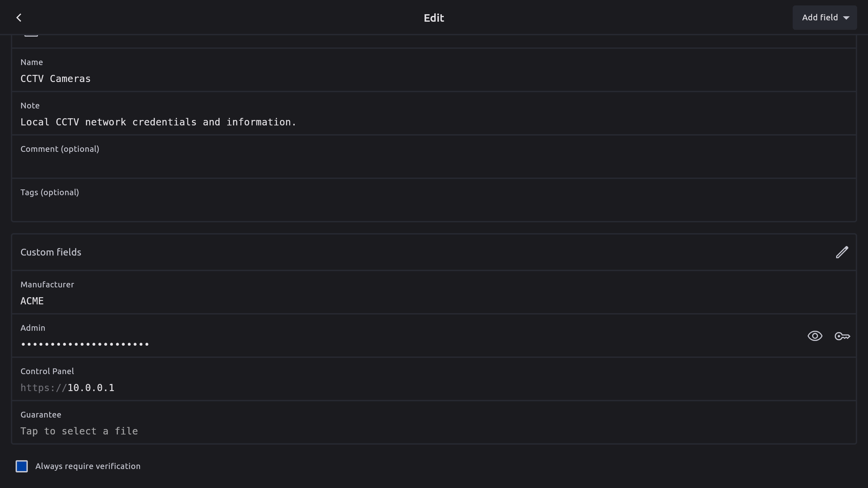Click the Control Panel URL 10.0.0.1
The height and width of the screenshot is (488, 868).
91,388
